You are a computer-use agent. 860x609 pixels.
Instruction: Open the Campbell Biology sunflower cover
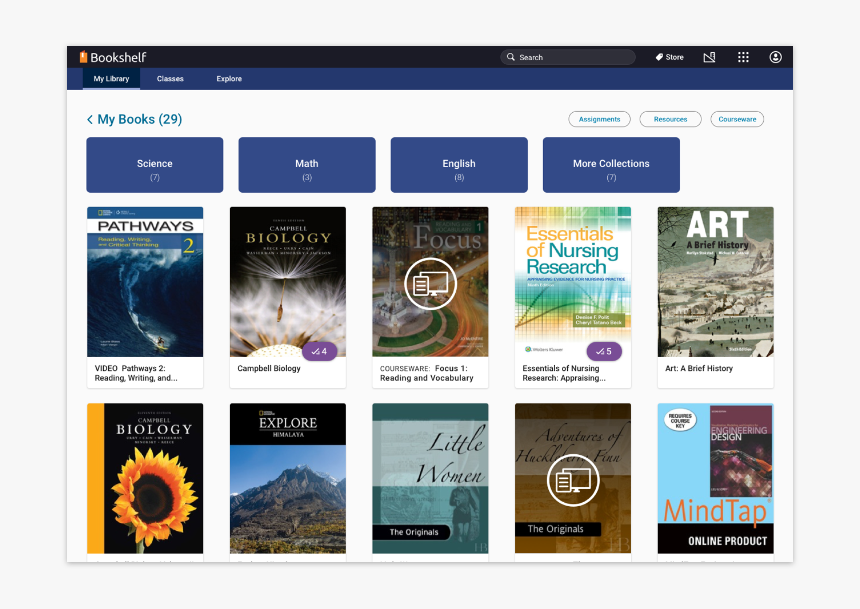click(x=145, y=478)
